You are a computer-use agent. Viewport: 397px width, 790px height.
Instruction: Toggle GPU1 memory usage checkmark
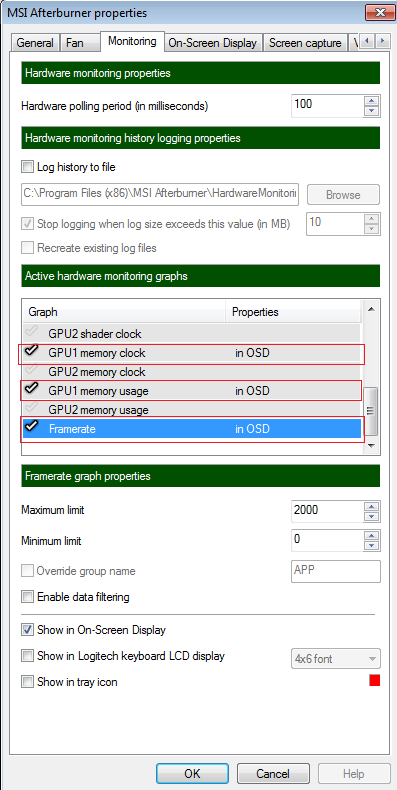point(32,389)
